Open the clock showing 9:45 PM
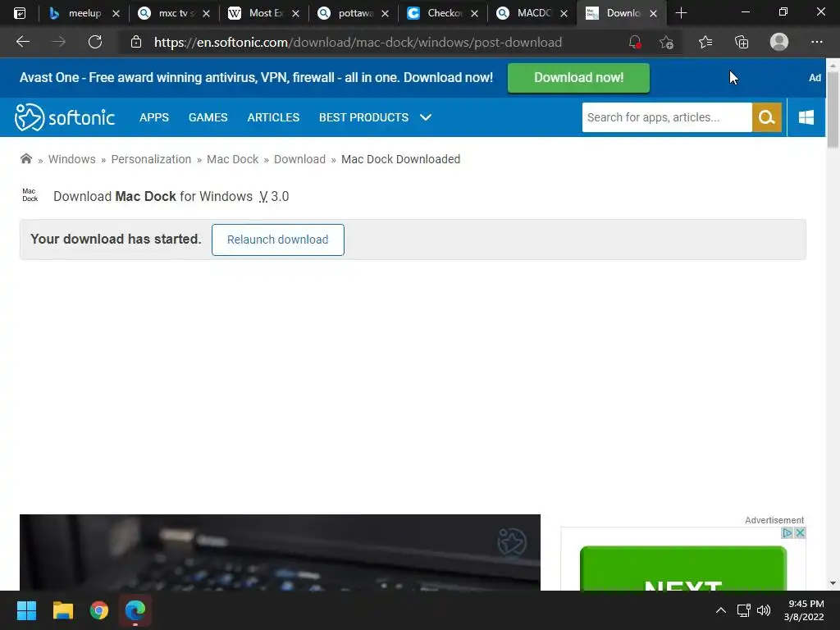Image resolution: width=840 pixels, height=630 pixels. tap(804, 610)
